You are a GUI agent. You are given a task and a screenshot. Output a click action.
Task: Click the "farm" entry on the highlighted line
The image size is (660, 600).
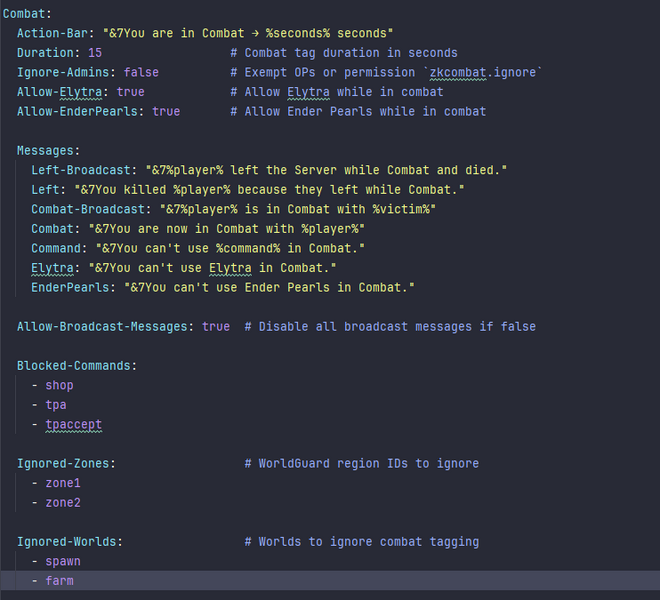pyautogui.click(x=59, y=581)
